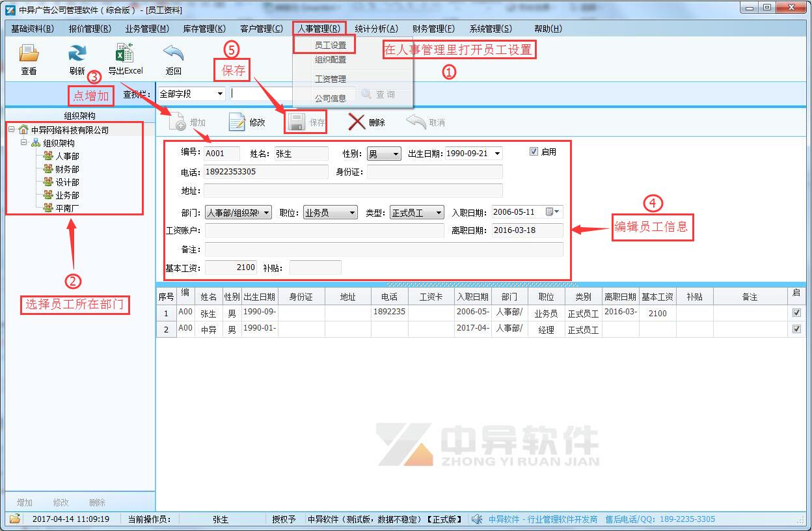Select the 业务部 department icon

click(x=47, y=195)
